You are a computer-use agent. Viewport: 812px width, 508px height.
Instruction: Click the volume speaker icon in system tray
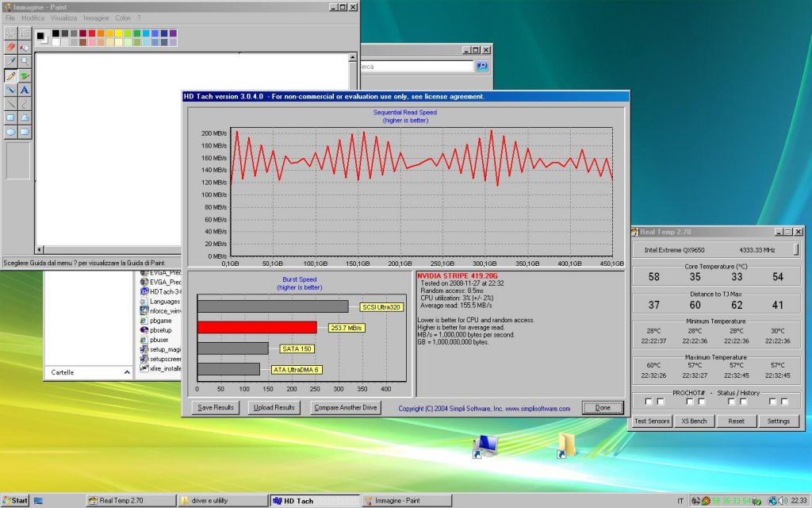[x=783, y=501]
